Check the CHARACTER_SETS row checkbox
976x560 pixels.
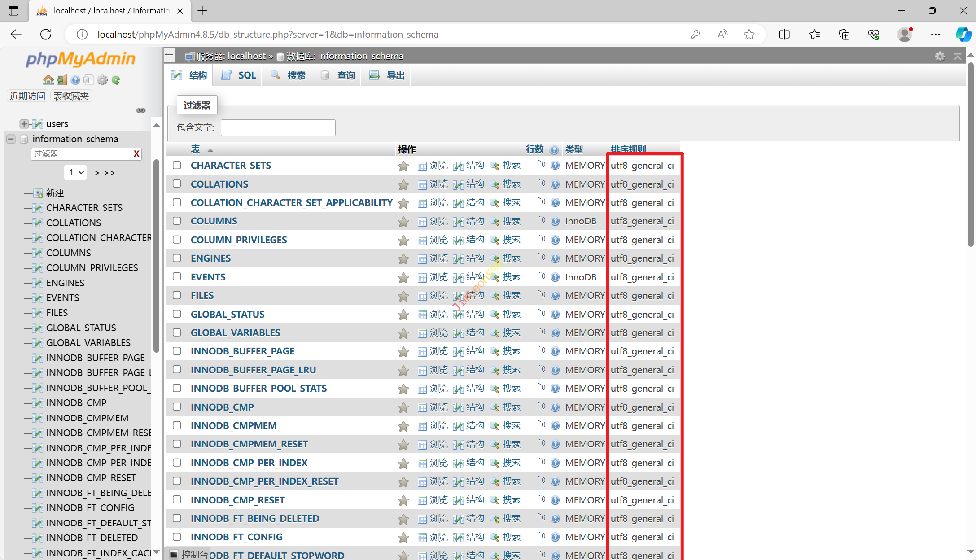click(x=177, y=165)
